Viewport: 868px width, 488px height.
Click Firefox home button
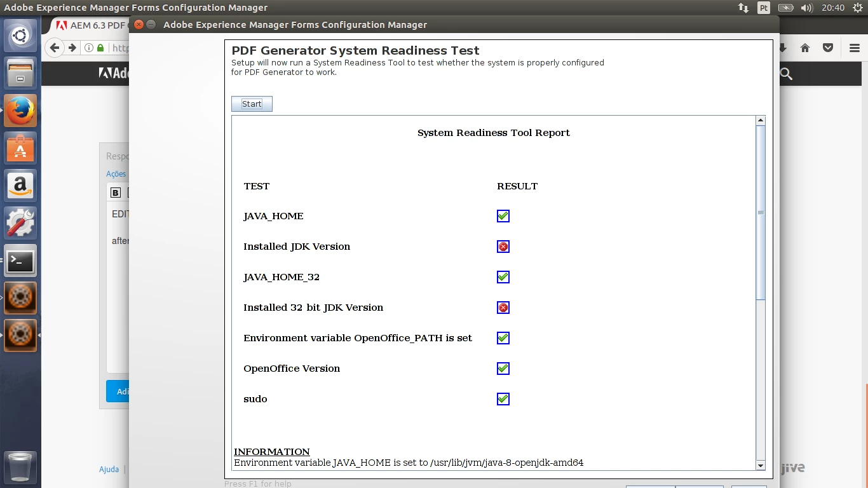pyautogui.click(x=805, y=48)
